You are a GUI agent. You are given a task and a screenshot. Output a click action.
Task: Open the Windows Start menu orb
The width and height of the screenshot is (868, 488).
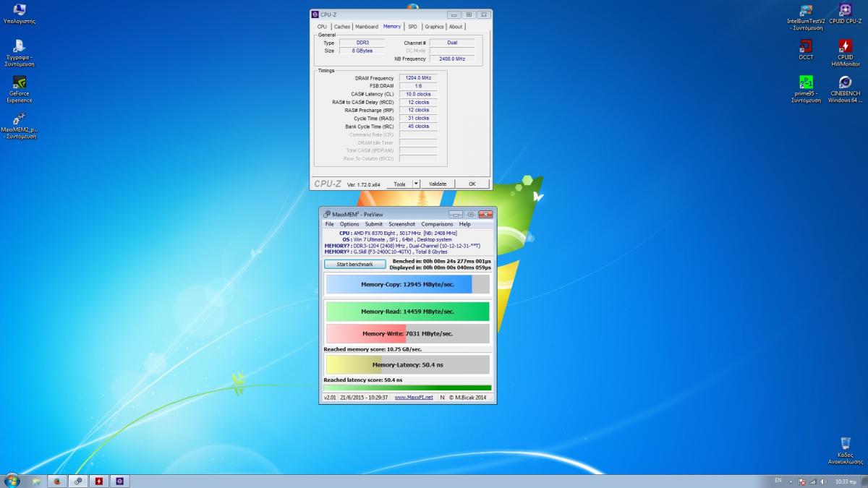coord(12,481)
